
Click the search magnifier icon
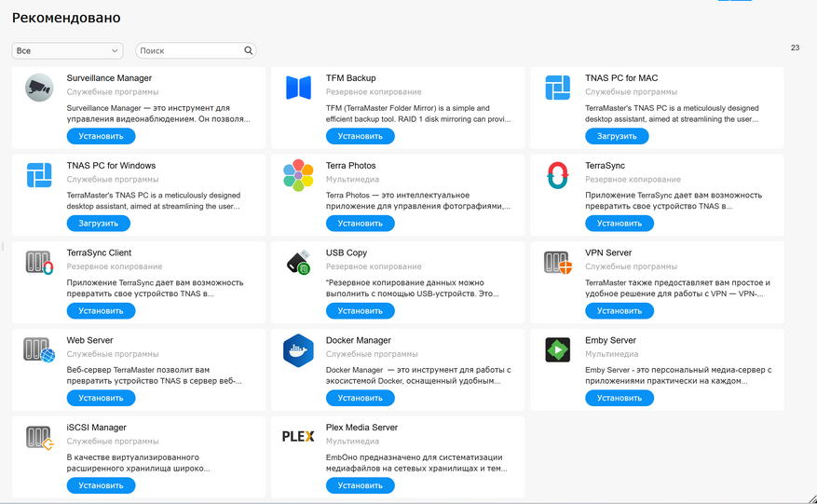coord(249,51)
